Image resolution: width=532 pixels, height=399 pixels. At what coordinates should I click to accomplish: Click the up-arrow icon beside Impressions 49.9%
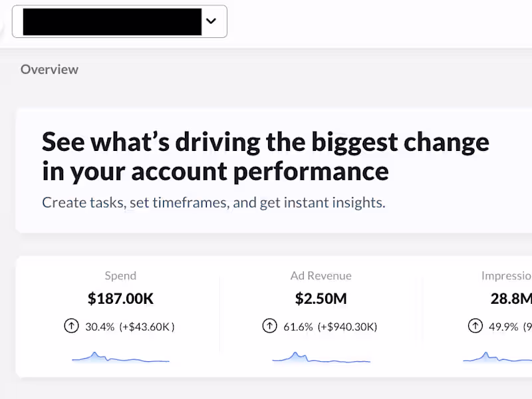click(x=475, y=326)
